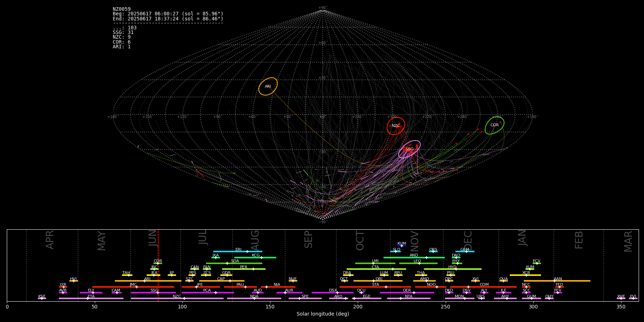Click the KSE shower label in timeline

point(42,297)
